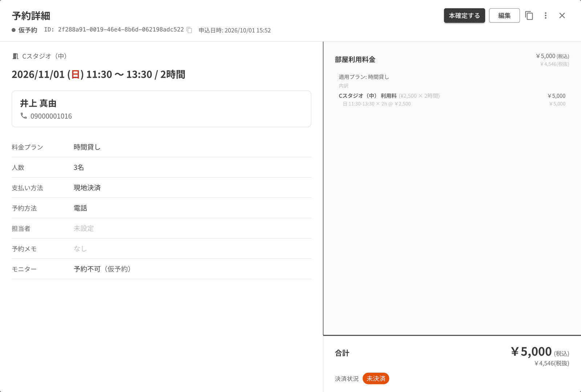Click the 日 11:30-13:30 × 2h detail line
Image resolution: width=581 pixels, height=392 pixels.
pos(377,104)
